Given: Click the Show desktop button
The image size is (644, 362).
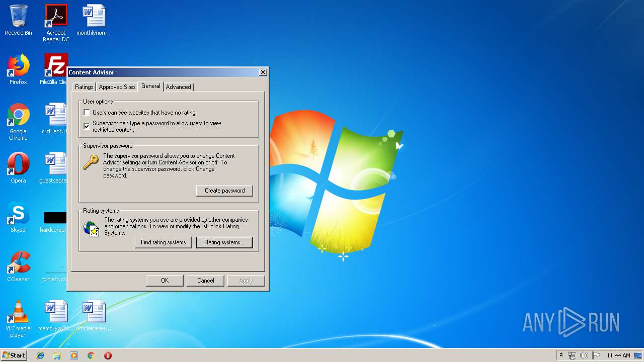Looking at the screenshot, I should [638, 355].
